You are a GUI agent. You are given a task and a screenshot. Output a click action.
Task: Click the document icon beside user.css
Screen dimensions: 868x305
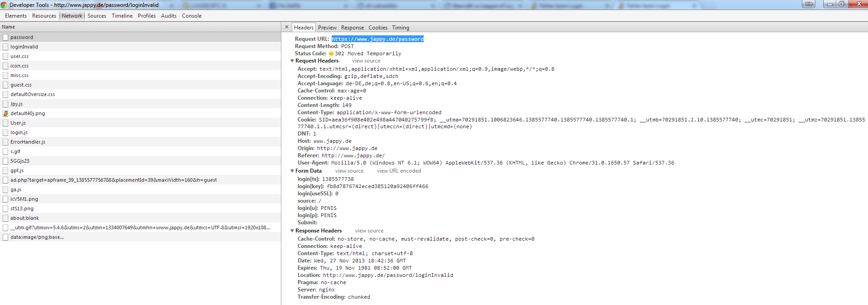[5, 56]
